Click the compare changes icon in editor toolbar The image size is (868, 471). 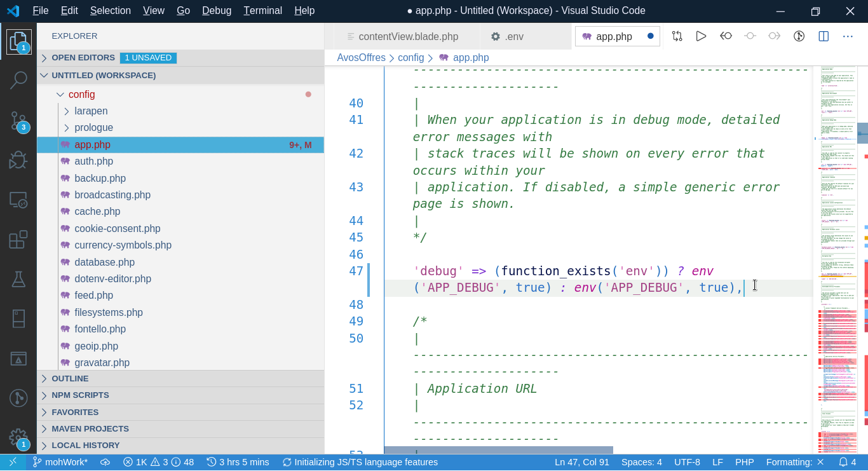[x=677, y=36]
